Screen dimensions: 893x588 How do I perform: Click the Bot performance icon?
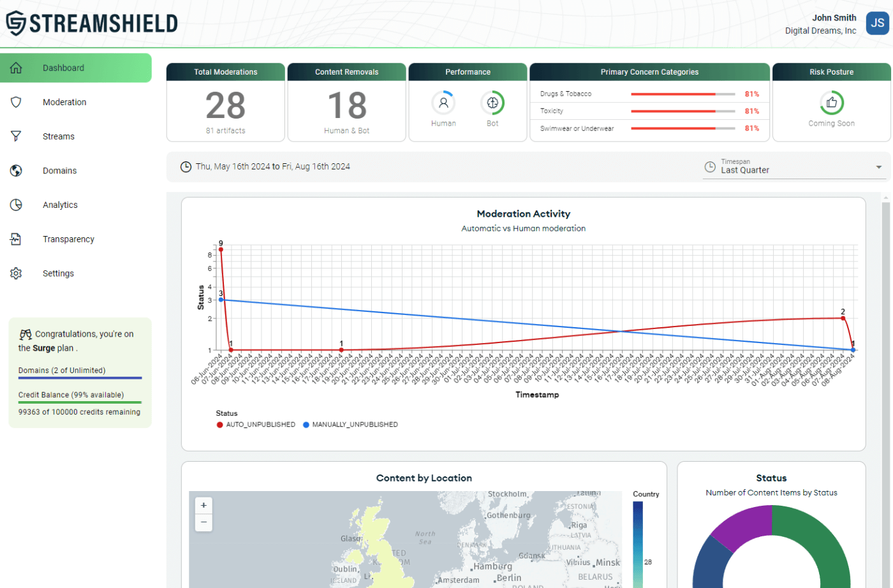pyautogui.click(x=492, y=103)
